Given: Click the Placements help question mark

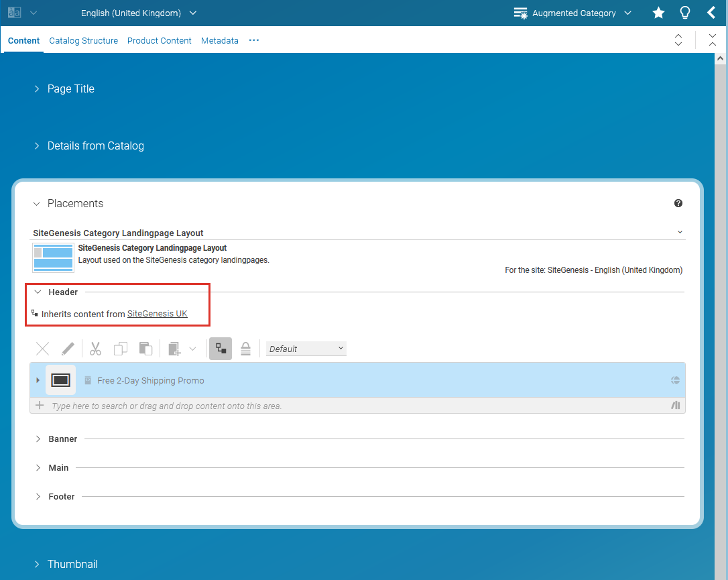Looking at the screenshot, I should (678, 203).
